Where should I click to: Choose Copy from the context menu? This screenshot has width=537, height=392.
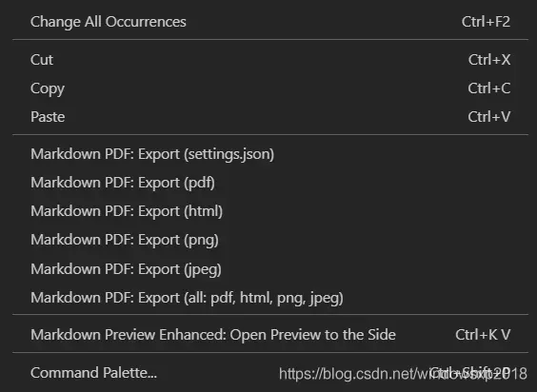(270, 88)
